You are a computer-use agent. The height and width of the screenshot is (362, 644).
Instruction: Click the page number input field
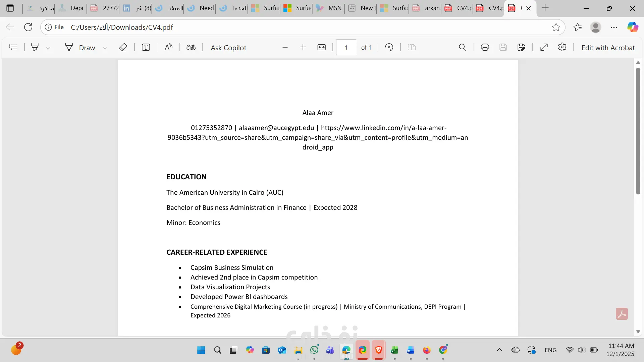[x=346, y=47]
